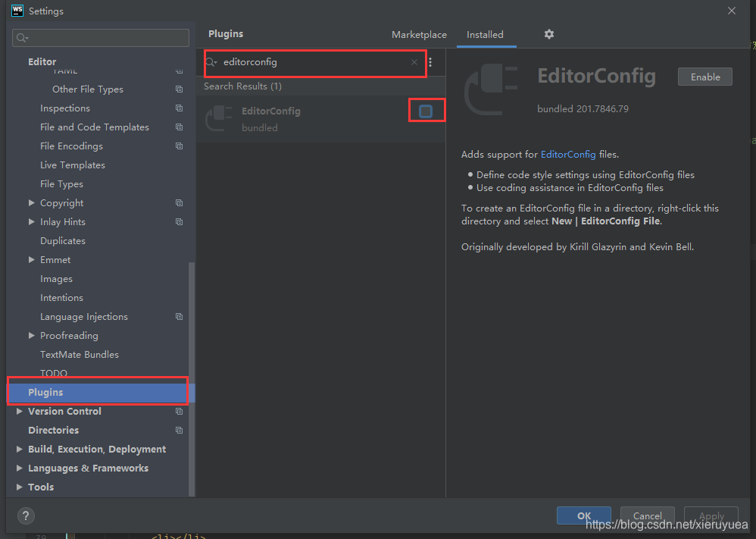This screenshot has height=539, width=756.
Task: Expand the Version Control section
Action: (x=19, y=411)
